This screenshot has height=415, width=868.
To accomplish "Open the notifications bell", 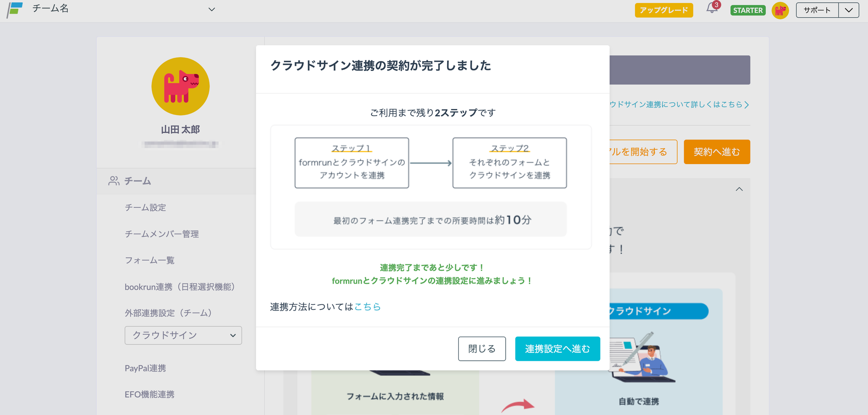I will coord(712,9).
